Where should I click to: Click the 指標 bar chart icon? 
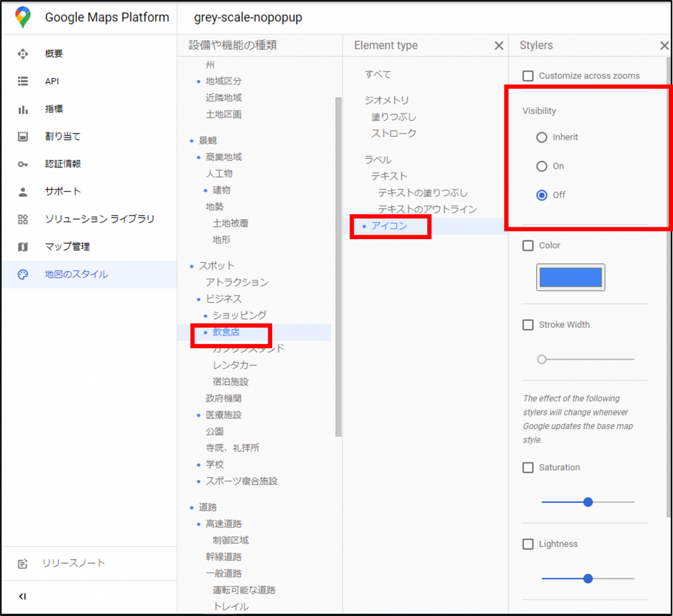[23, 109]
